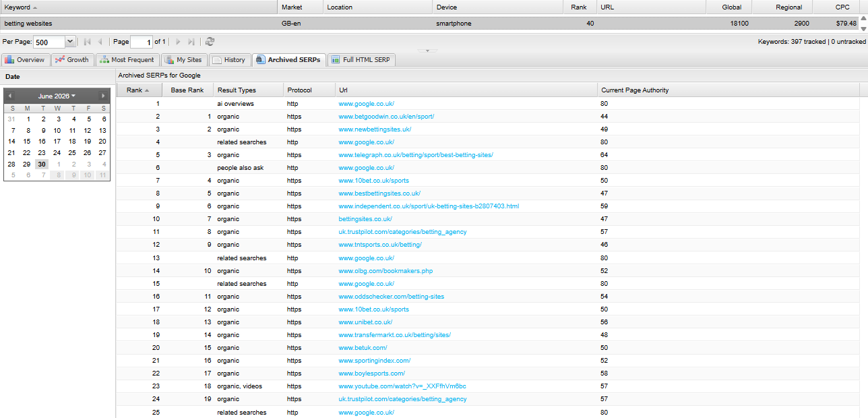868x418 pixels.
Task: Open www.oddschecker.com/betting-sites link
Action: pos(392,297)
